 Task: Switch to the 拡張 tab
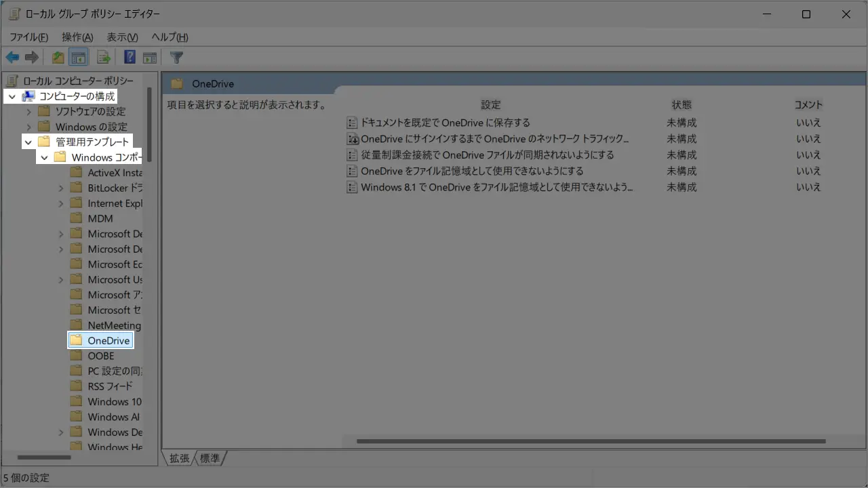click(x=180, y=459)
